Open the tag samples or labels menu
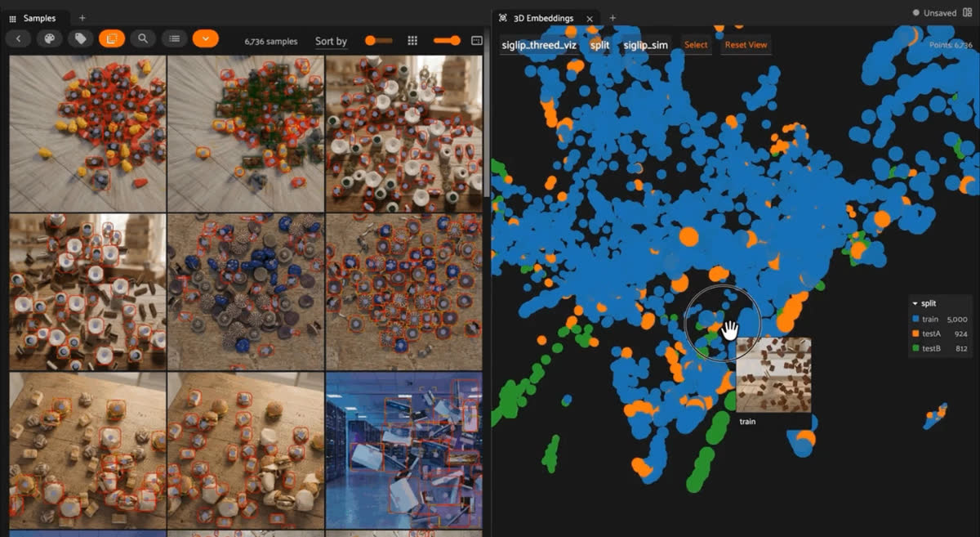 pos(80,38)
